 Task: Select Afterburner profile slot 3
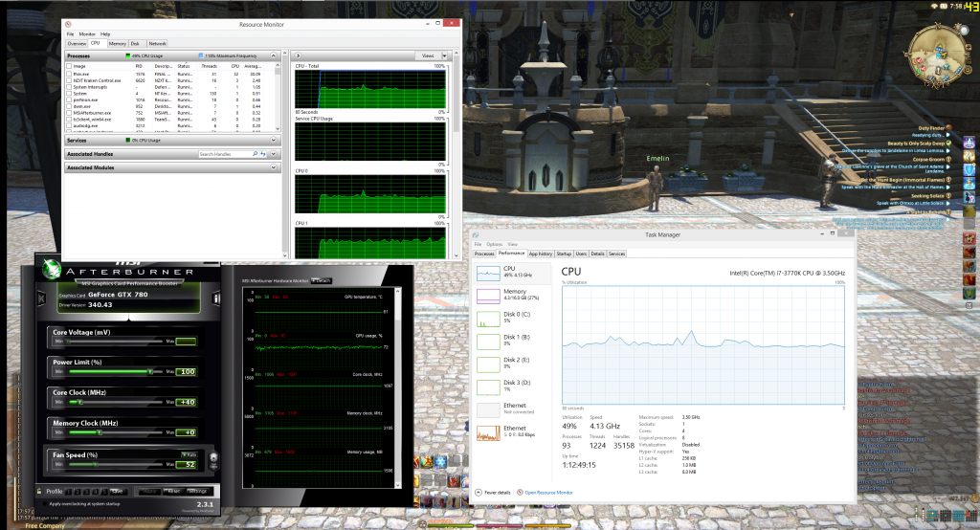point(87,491)
